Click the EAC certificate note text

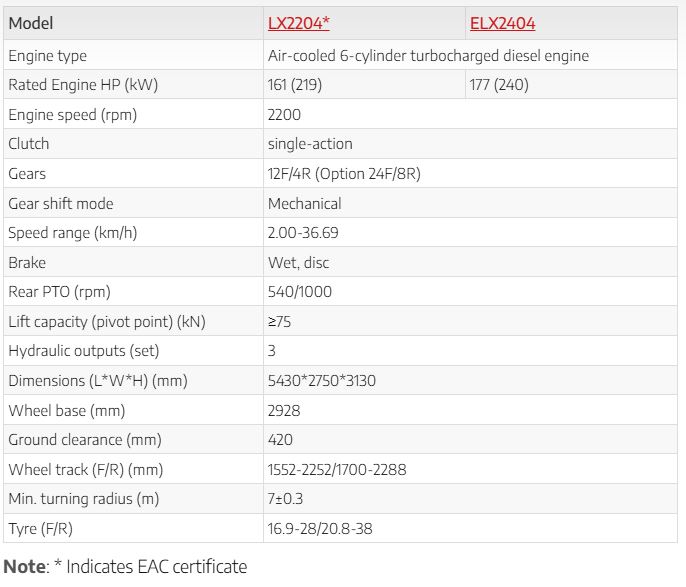[150, 567]
